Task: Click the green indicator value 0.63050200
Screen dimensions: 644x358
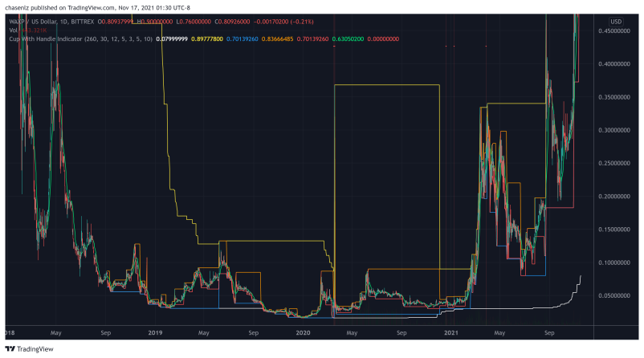Action: point(348,39)
